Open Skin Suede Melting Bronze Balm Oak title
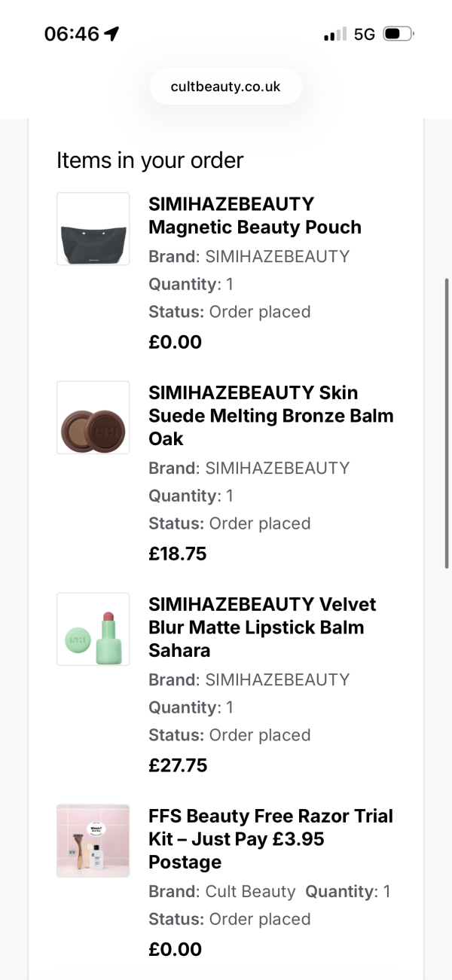This screenshot has width=452, height=980. coord(270,415)
